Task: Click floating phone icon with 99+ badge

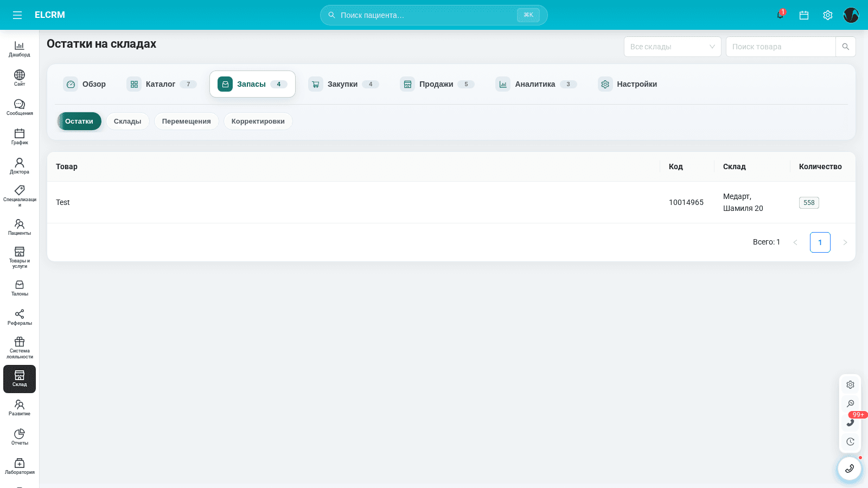Action: pos(850,422)
